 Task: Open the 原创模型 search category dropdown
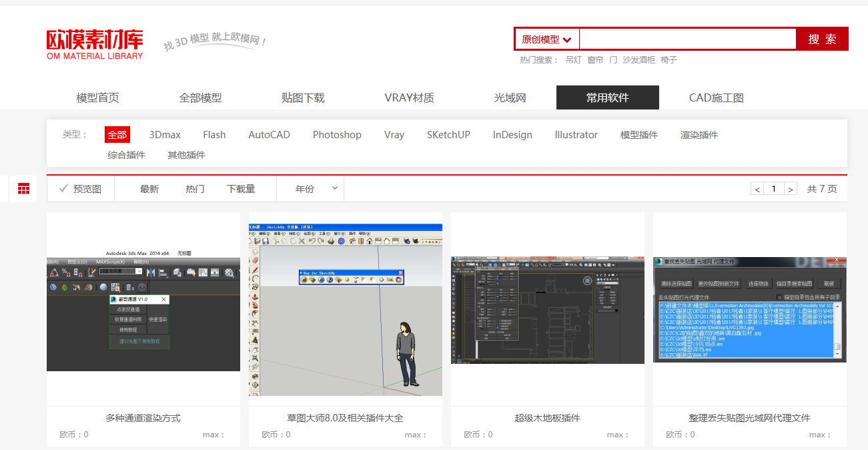click(x=547, y=39)
